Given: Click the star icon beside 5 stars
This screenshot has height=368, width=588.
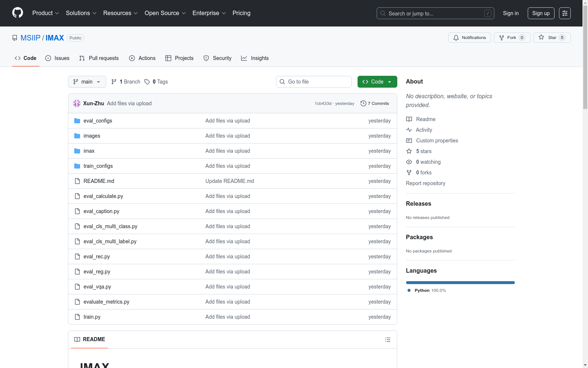Looking at the screenshot, I should (x=409, y=151).
